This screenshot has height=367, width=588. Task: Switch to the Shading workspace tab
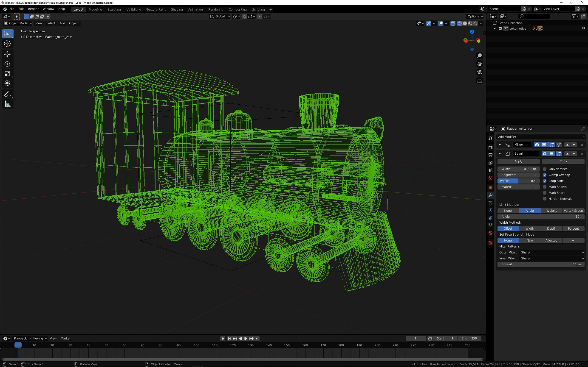[x=177, y=9]
